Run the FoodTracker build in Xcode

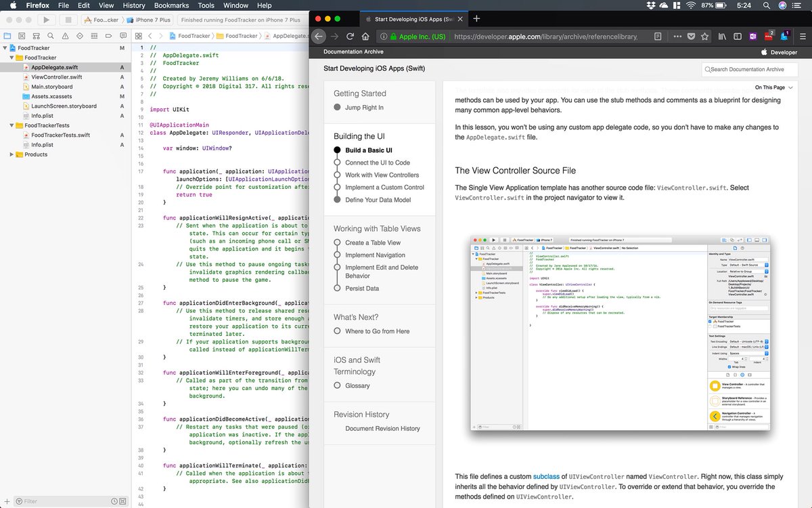(46, 20)
